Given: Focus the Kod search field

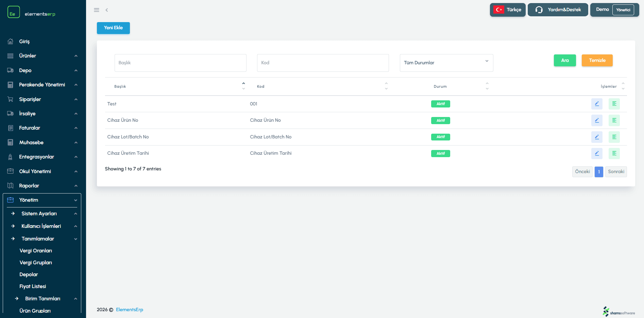Looking at the screenshot, I should click(323, 63).
